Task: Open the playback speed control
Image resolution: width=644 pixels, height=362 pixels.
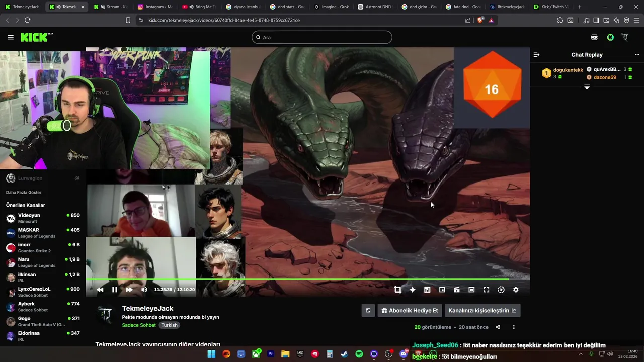Action: [501, 290]
